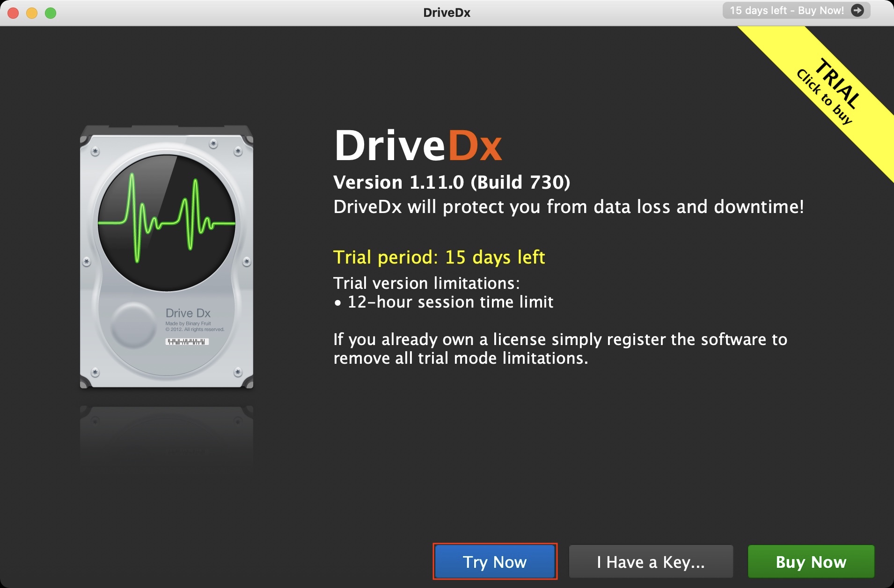Viewport: 894px width, 588px height.
Task: Click the Version 1.11.0 (Build 730) text
Action: click(452, 182)
